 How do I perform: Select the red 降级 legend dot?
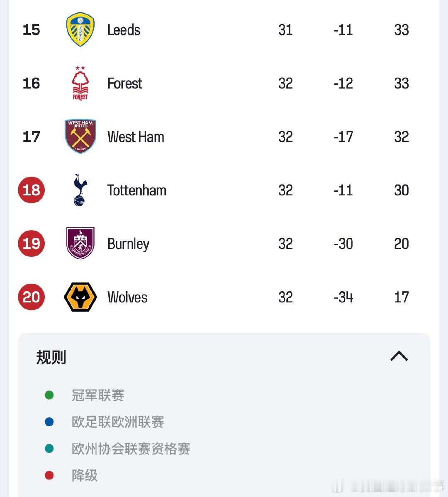click(50, 475)
